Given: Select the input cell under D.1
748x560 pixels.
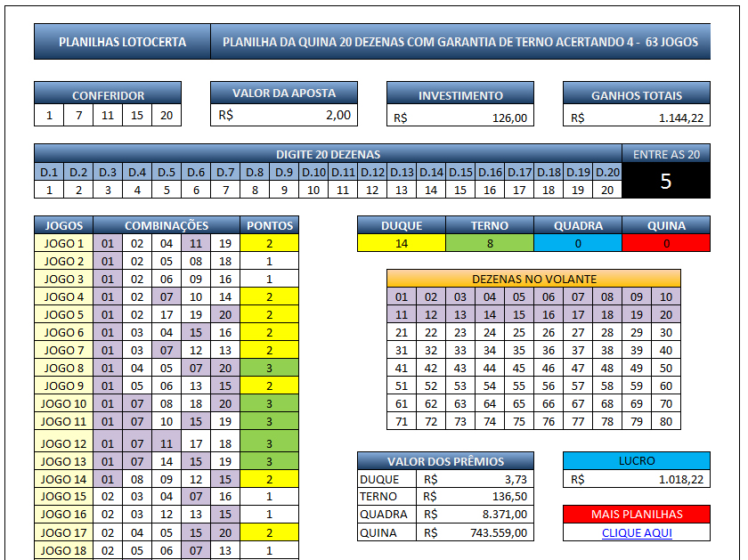Looking at the screenshot, I should (x=49, y=190).
